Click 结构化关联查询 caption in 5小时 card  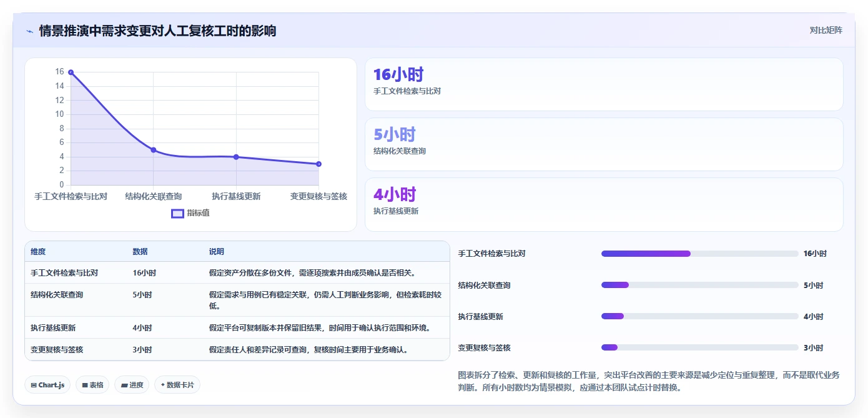click(x=400, y=151)
